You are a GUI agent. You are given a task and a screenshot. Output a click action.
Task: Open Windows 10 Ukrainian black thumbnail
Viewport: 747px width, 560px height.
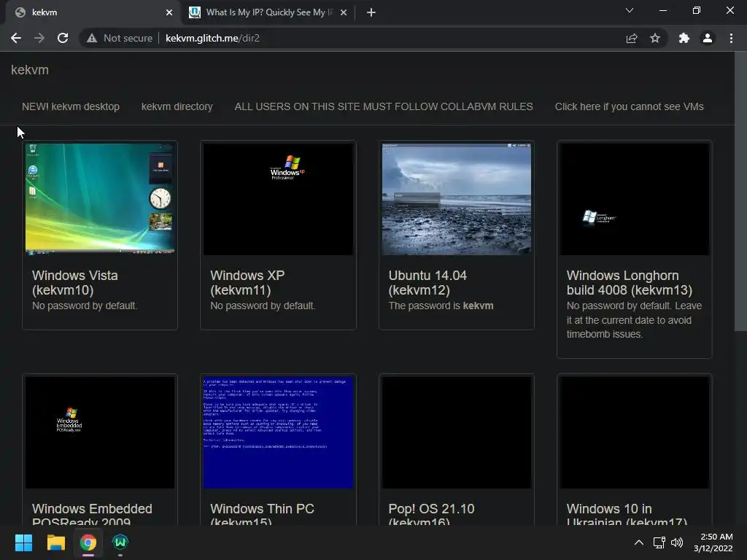pos(635,432)
